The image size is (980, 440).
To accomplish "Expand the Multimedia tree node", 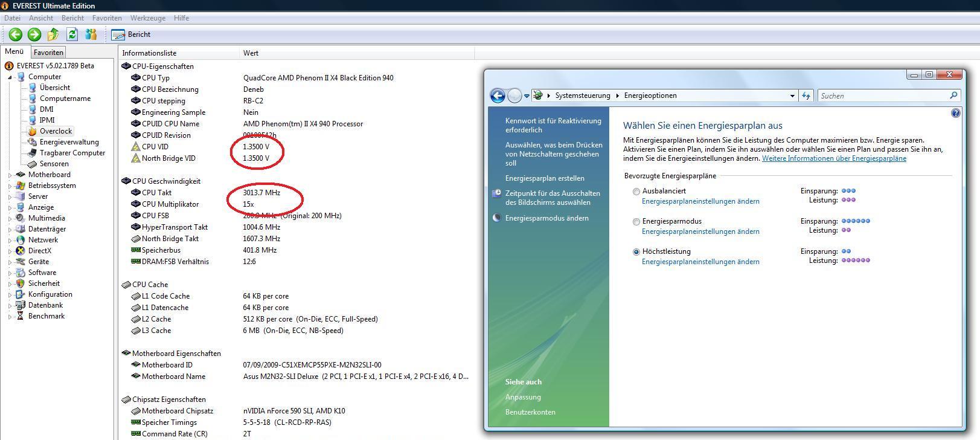I will click(x=10, y=219).
